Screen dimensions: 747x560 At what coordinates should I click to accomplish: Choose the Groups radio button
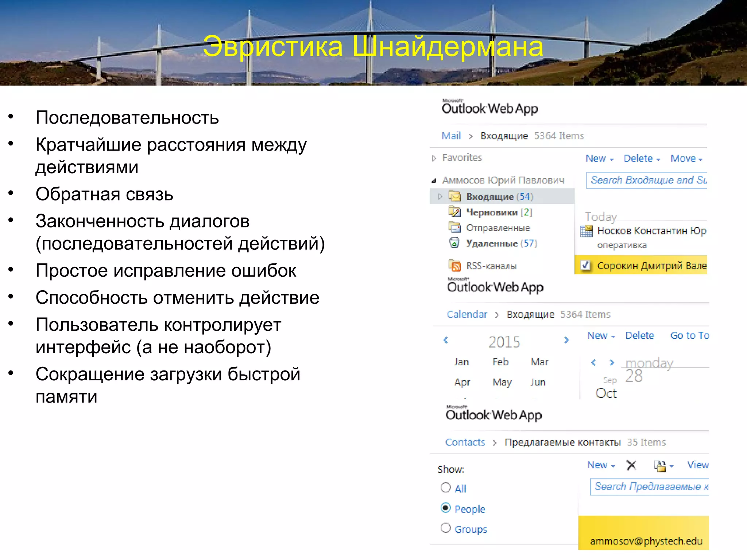[x=446, y=528]
